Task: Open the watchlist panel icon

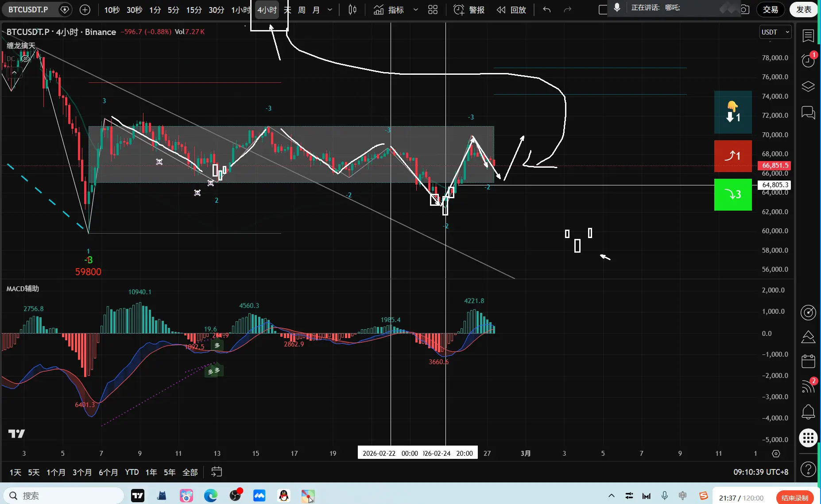Action: click(x=808, y=35)
